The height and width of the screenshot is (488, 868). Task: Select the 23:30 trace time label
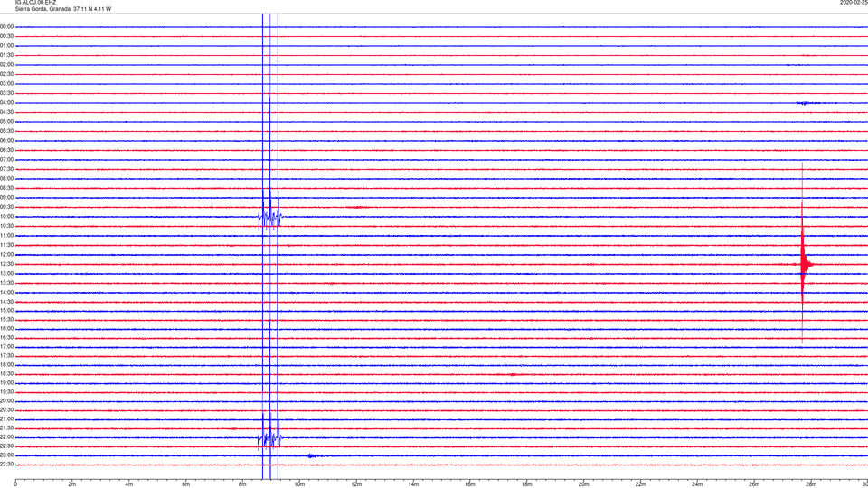tap(6, 465)
